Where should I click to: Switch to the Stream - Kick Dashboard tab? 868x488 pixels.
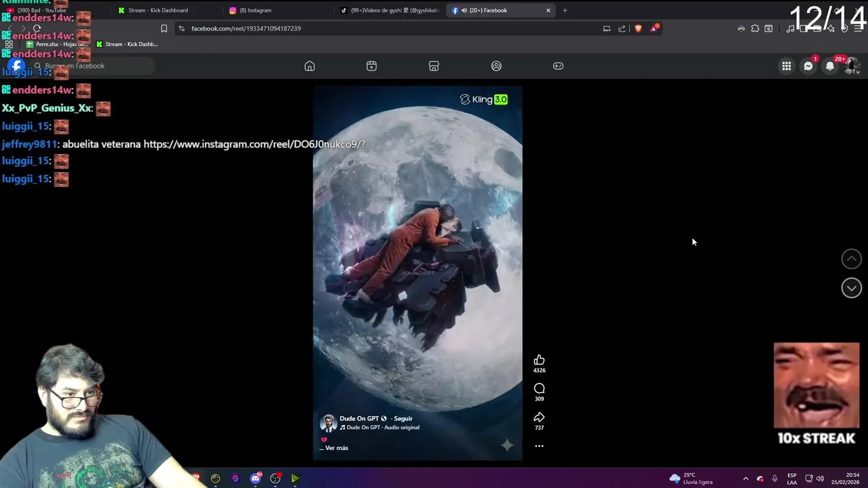point(157,10)
